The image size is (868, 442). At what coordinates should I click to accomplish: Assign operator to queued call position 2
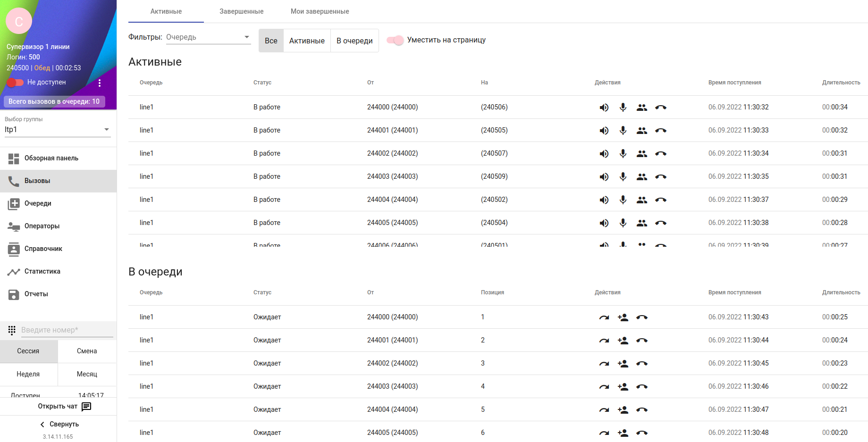coord(623,341)
